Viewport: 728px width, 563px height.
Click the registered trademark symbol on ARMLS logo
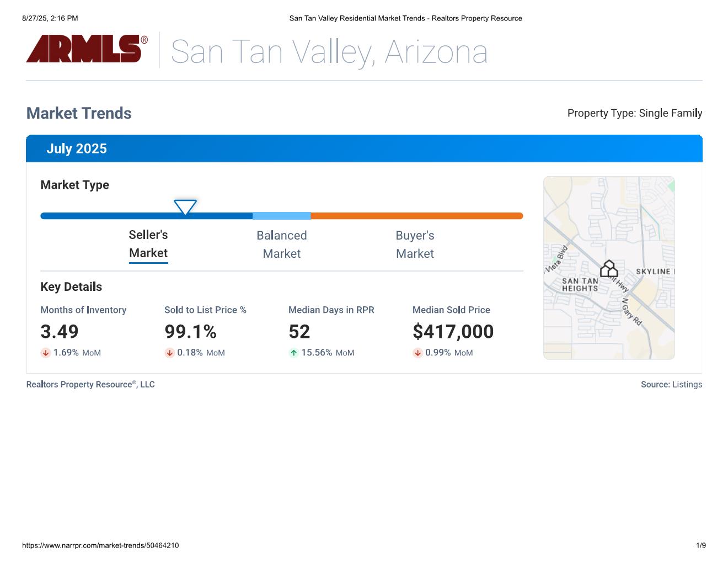144,39
